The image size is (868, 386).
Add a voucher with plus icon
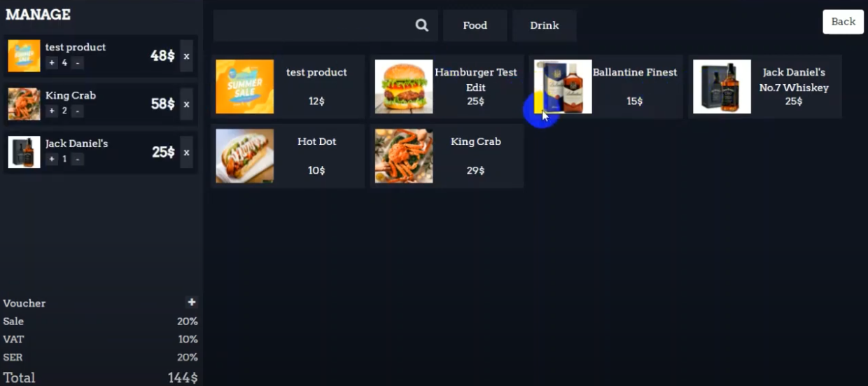coord(191,302)
